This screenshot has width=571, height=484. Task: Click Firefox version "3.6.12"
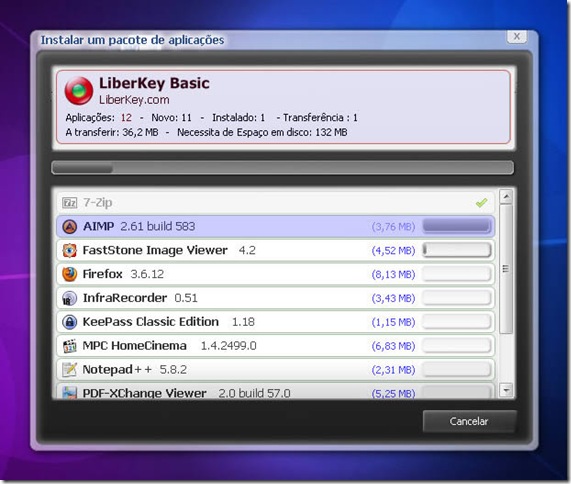point(147,274)
